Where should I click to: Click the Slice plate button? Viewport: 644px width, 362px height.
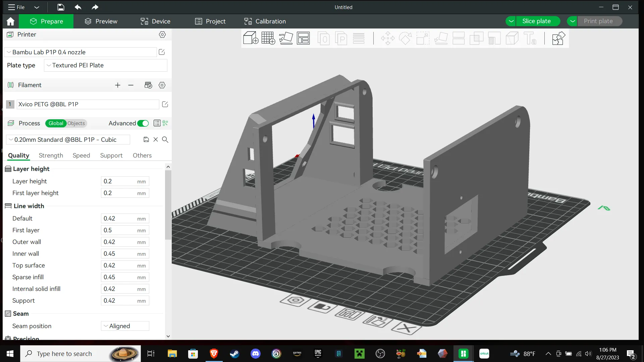[537, 21]
